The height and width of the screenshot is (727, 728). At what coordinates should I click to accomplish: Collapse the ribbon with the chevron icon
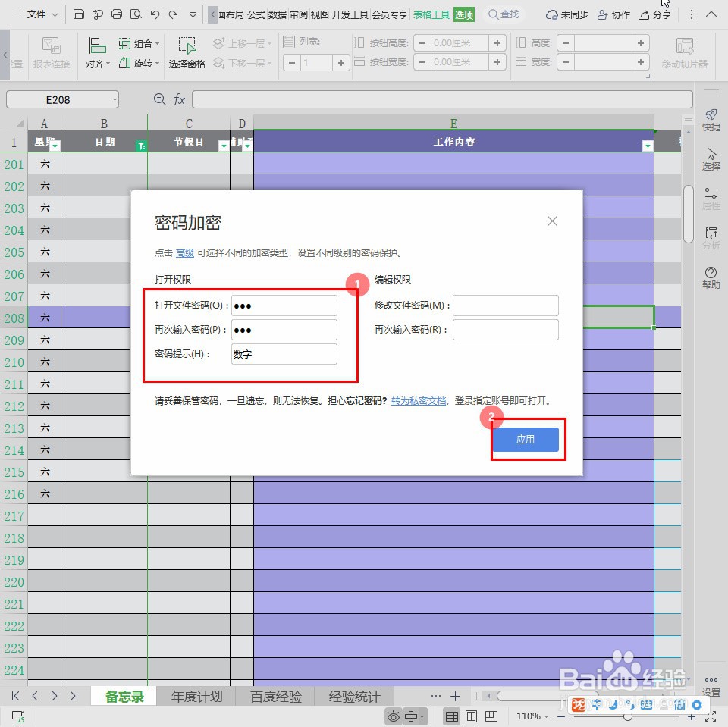click(x=711, y=14)
